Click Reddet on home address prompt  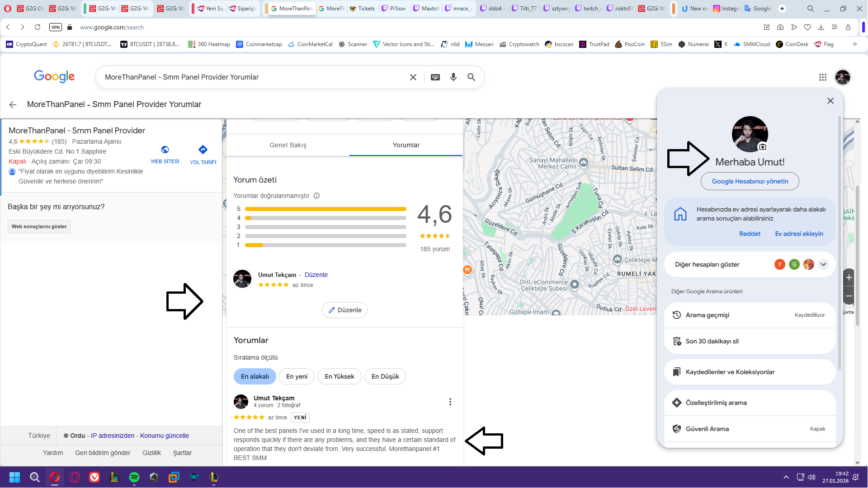pos(750,234)
